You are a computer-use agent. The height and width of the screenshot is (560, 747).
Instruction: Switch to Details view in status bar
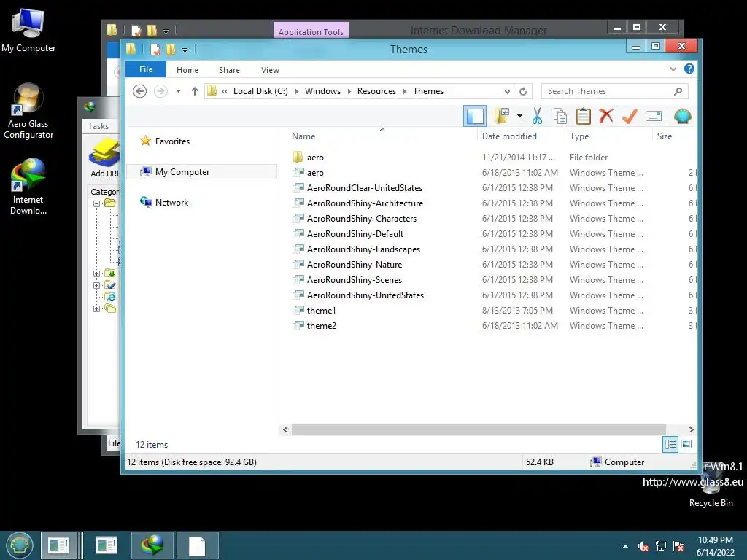[670, 444]
